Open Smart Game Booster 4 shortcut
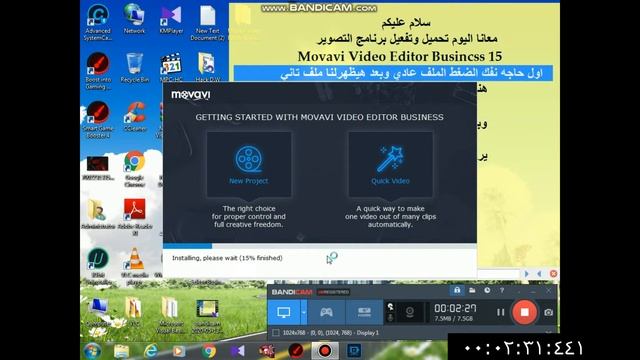Viewport: 640px width, 360px height. coord(98,120)
